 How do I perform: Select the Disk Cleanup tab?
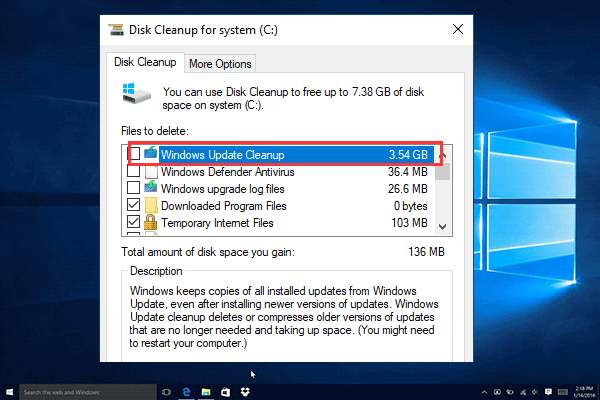[145, 62]
